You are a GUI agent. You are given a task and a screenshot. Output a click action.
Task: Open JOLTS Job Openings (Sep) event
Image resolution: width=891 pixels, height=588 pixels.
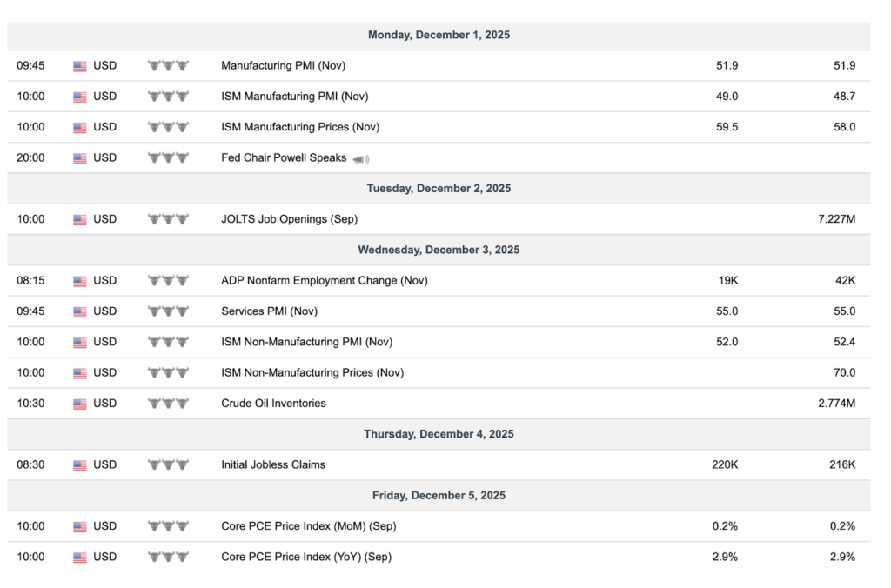289,219
